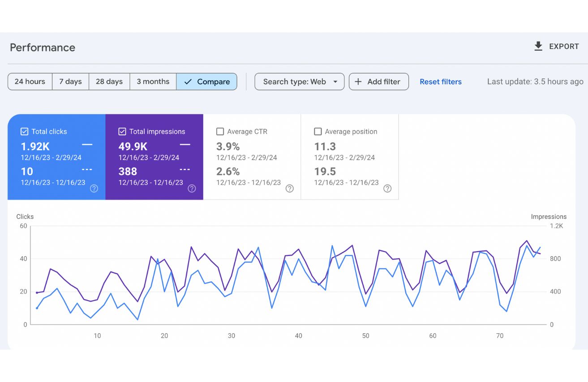Click first data point on clicks line

[x=37, y=308]
